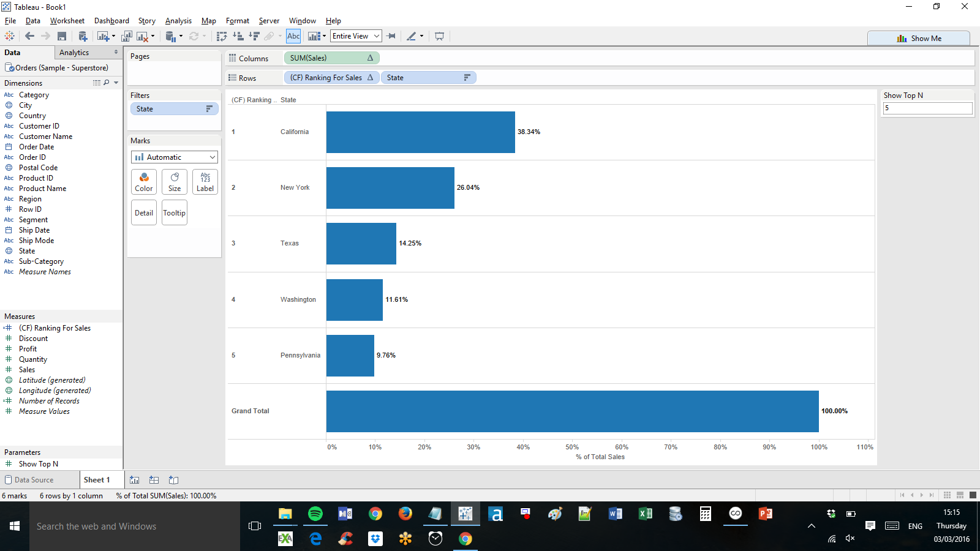Open the Color marks card
980x551 pixels.
(144, 182)
